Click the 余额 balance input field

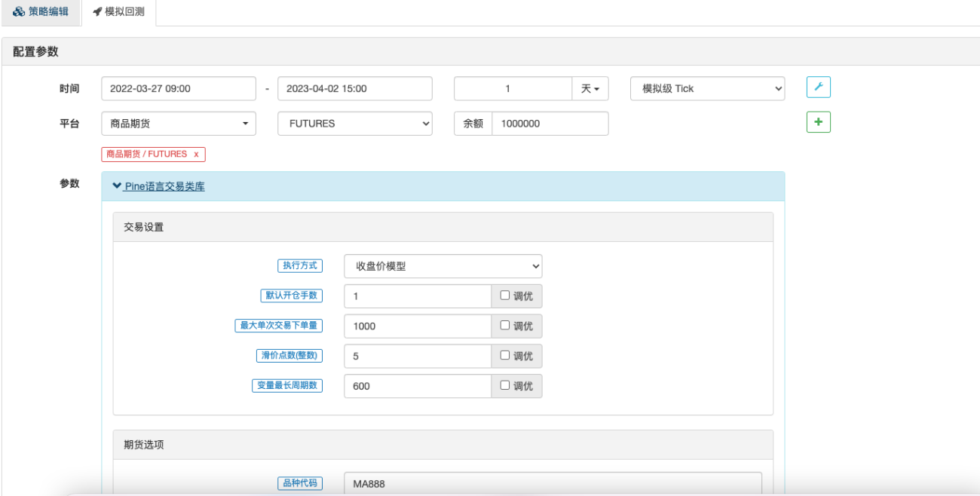click(x=550, y=124)
